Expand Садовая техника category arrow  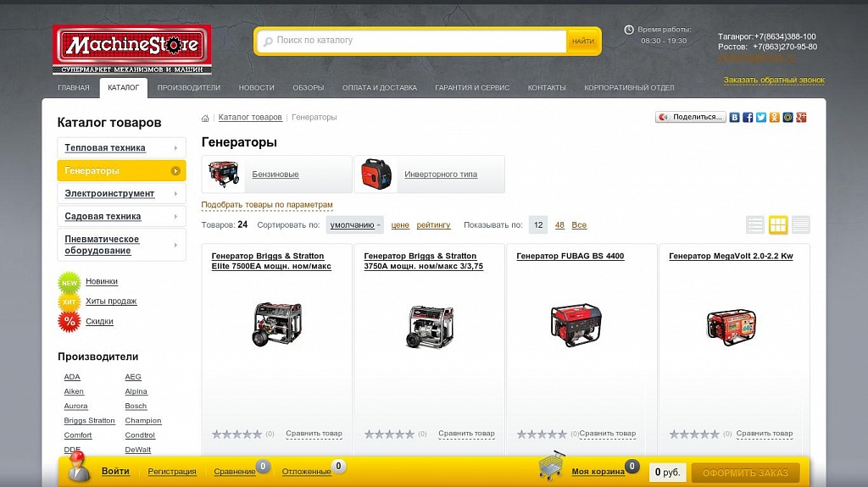(x=175, y=216)
